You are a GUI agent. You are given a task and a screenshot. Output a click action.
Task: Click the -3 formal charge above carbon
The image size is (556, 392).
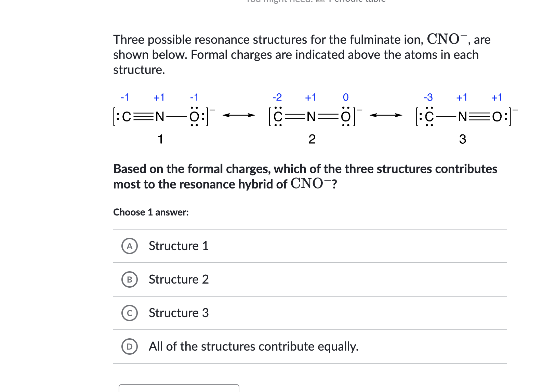[428, 97]
